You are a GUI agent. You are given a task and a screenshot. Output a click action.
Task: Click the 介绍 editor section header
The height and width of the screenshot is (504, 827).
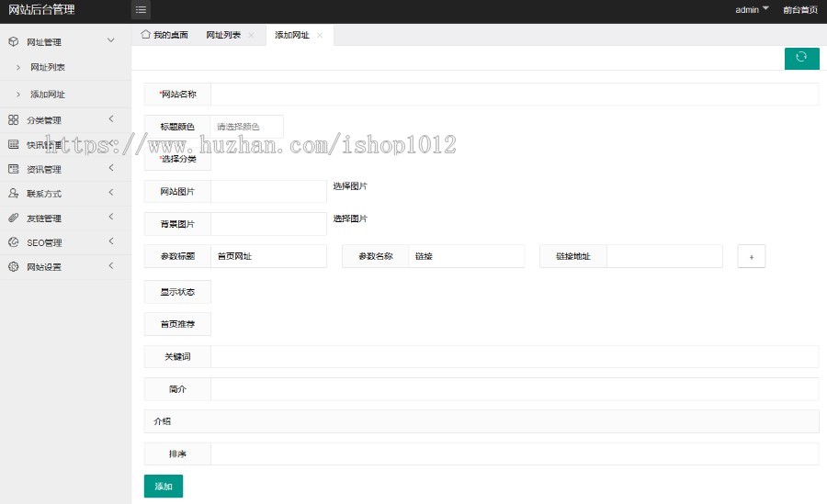(481, 421)
